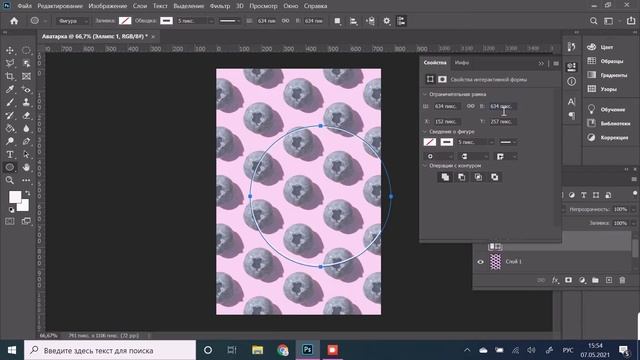
Task: Filter layers by type layers (T)
Action: tap(584, 195)
